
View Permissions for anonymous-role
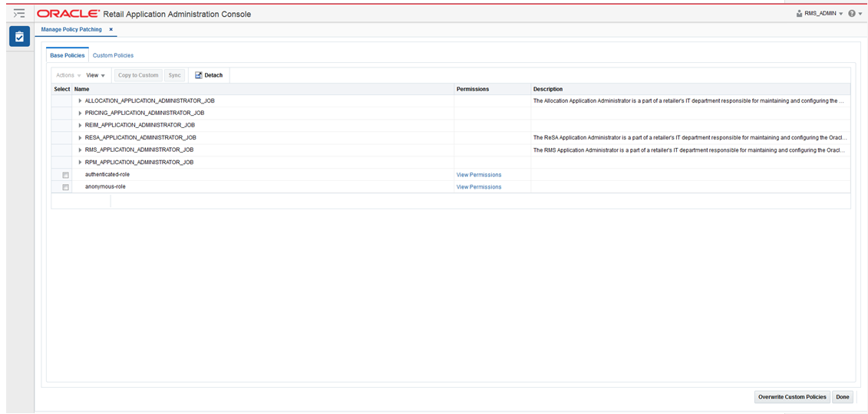click(x=479, y=187)
